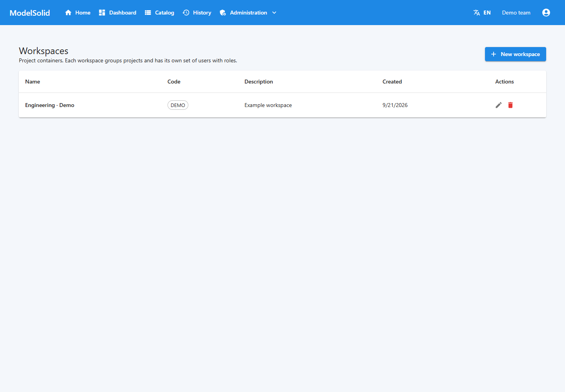Click the Name column header
This screenshot has width=565, height=392.
tap(33, 82)
